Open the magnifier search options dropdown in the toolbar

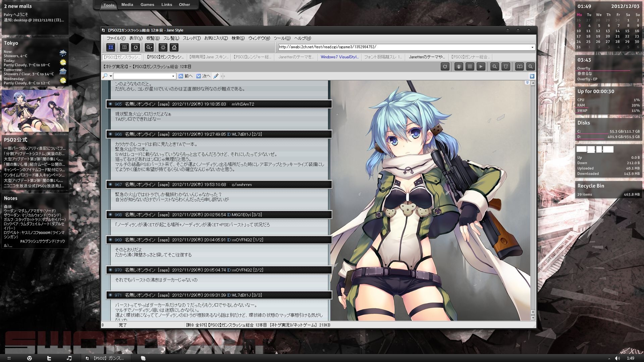click(x=149, y=47)
